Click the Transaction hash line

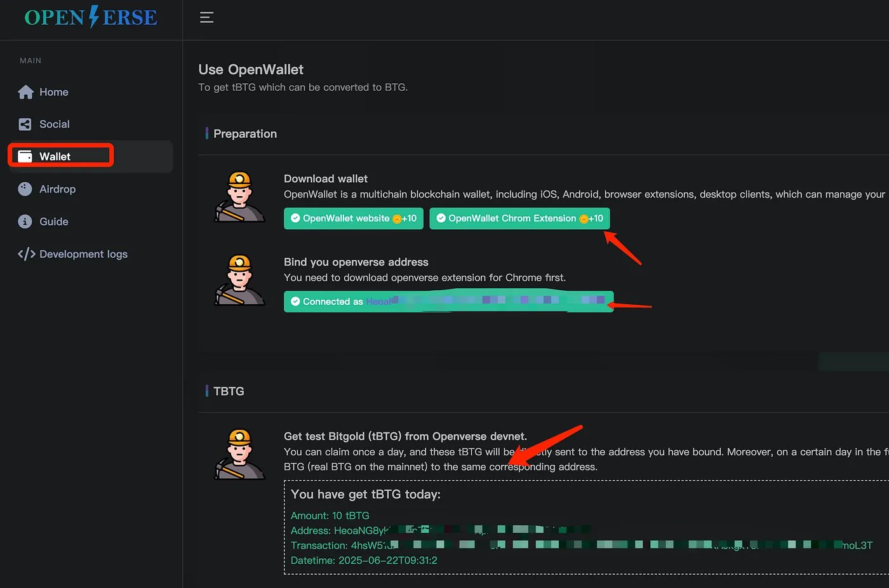click(582, 545)
